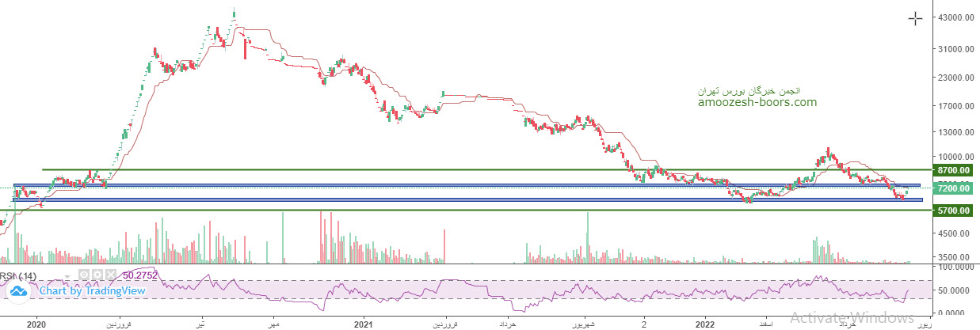Select the 5700.00 green price label

952,211
